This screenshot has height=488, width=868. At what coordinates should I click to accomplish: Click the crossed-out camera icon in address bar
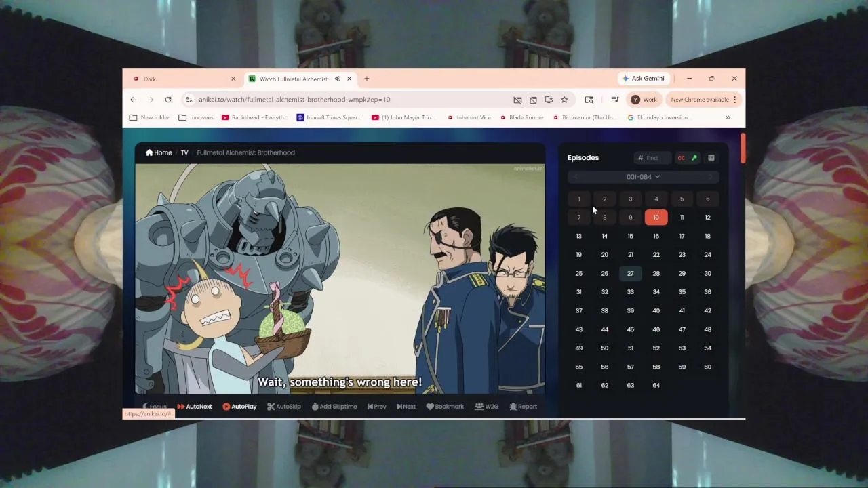pos(517,100)
